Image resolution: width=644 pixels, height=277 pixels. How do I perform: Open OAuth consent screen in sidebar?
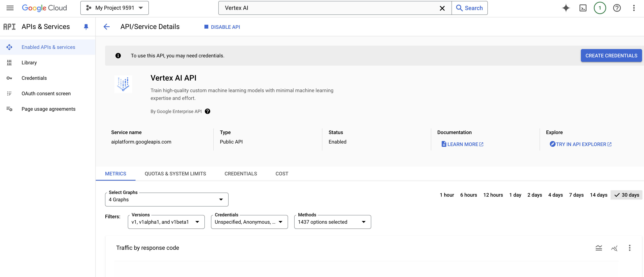(x=47, y=93)
